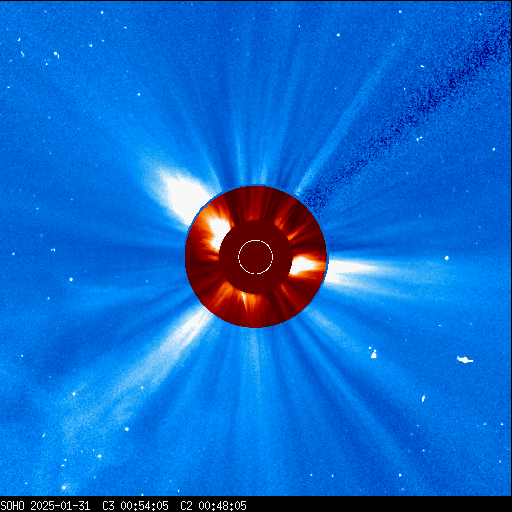Click the bright white CME northeast of occulter
Viewport: 512px width, 512px height.
(183, 197)
